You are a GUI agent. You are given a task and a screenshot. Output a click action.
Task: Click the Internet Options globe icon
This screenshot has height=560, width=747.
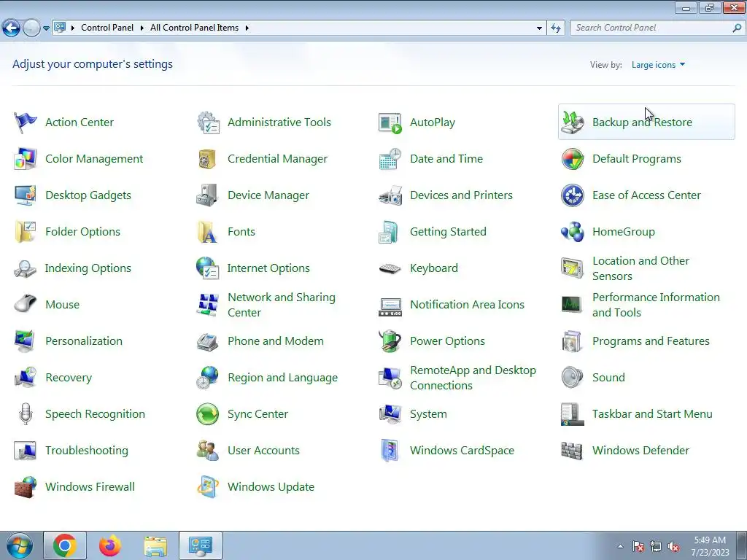point(208,268)
